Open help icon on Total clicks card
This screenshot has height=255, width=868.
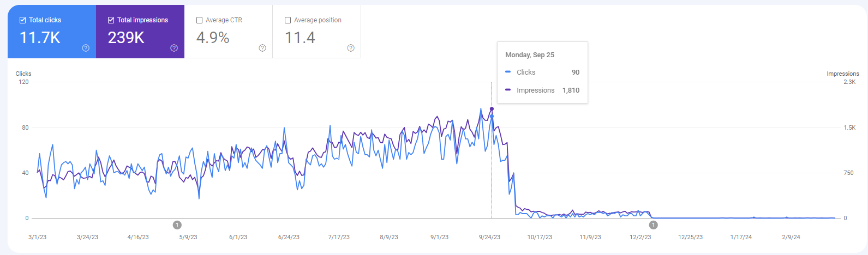[x=86, y=48]
